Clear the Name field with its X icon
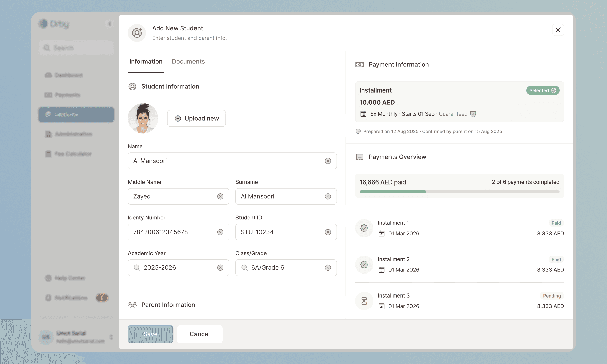The height and width of the screenshot is (364, 607). tap(328, 161)
